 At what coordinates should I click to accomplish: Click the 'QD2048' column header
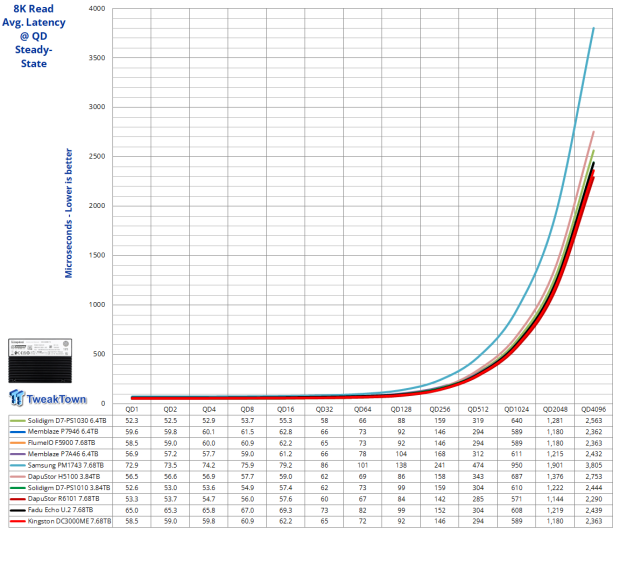tap(555, 409)
